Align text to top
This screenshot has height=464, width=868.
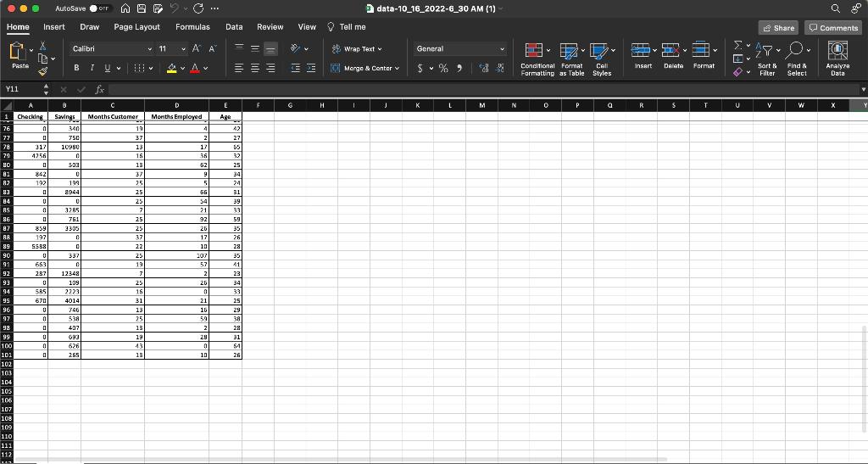[239, 48]
